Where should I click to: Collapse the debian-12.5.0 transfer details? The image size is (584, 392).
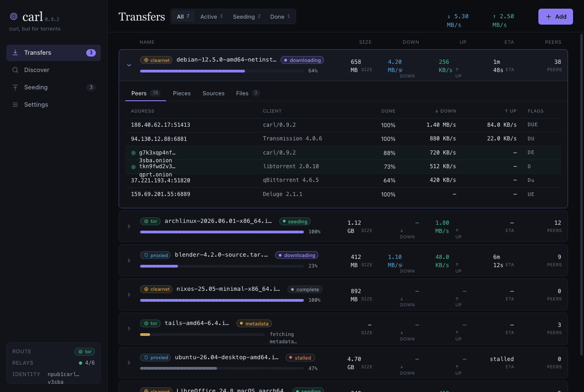coord(129,65)
